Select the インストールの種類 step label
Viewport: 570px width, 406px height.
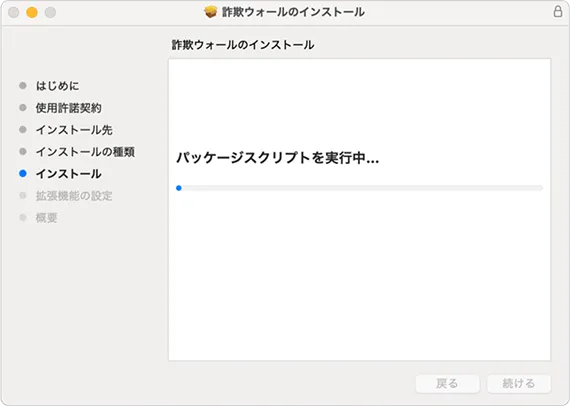[x=85, y=152]
